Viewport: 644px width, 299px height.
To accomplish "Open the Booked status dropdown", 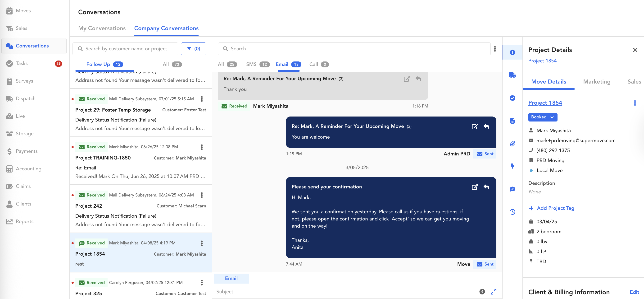I will click(543, 117).
